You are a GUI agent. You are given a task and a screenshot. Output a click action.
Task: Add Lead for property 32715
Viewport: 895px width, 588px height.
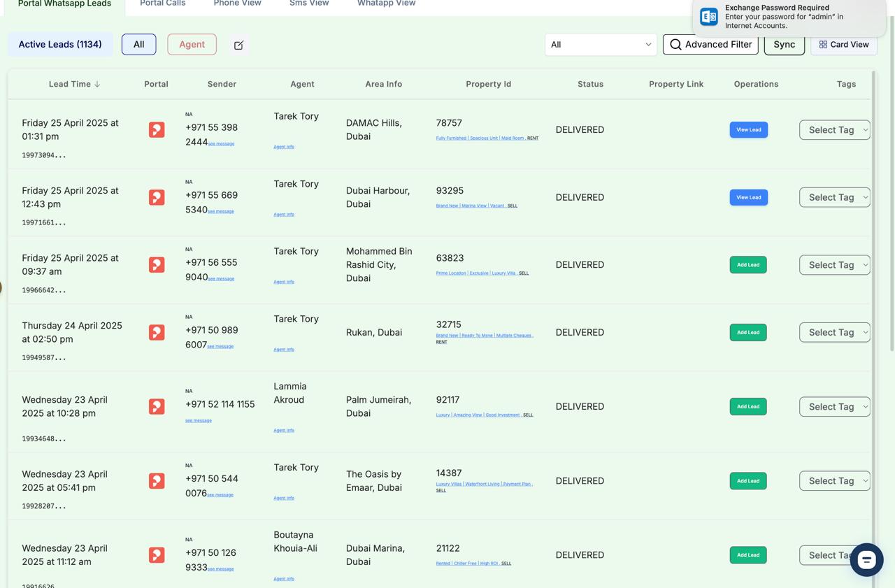click(748, 332)
